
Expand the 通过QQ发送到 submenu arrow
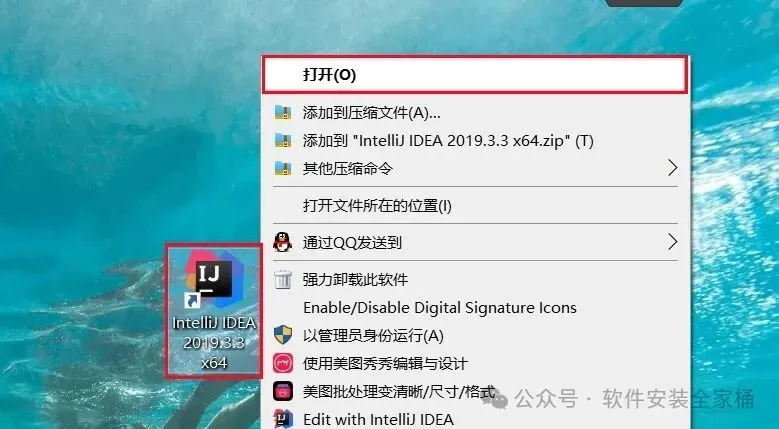click(672, 242)
